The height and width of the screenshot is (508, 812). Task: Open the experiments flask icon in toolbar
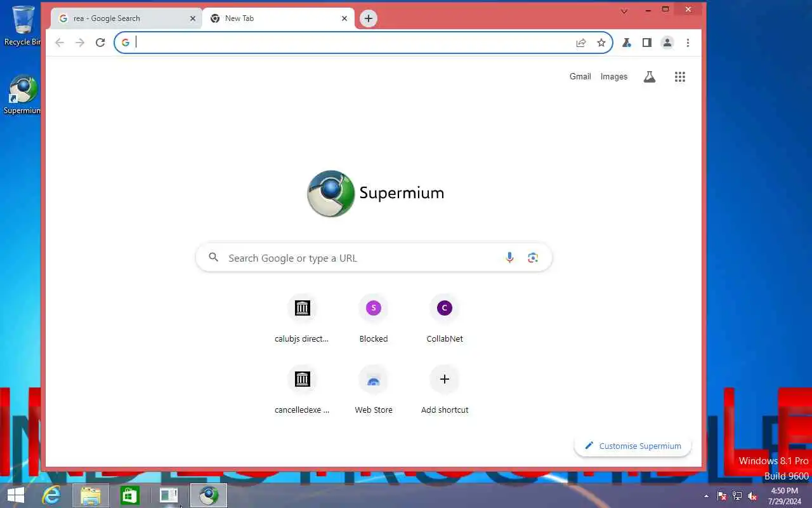coord(627,43)
